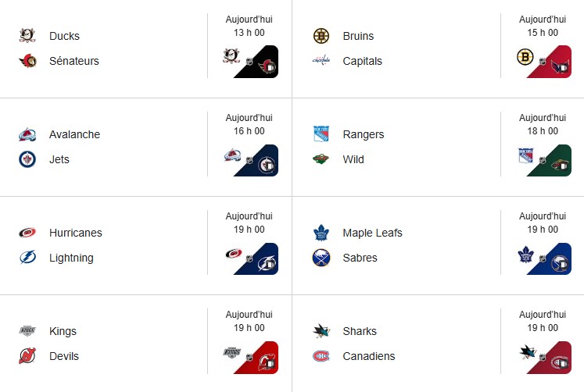Image resolution: width=584 pixels, height=392 pixels.
Task: Click the Jets team logo
Action: pos(28,159)
